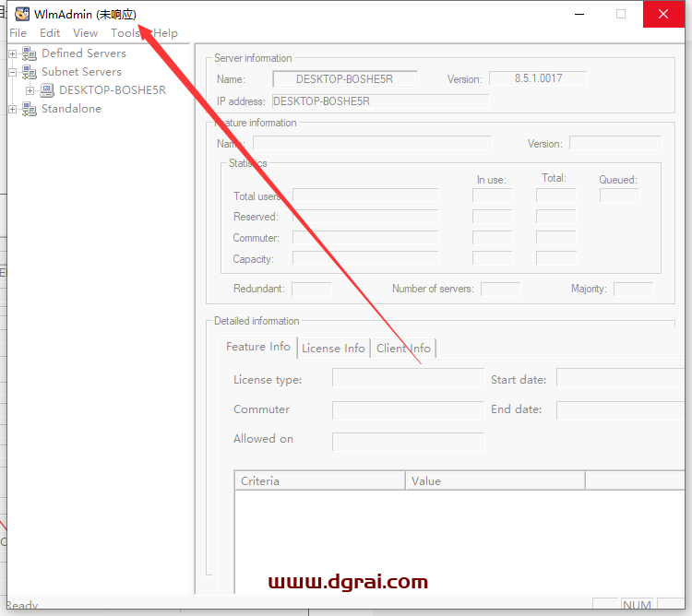Select DESKTOP-BOSHE5R under Subnet Servers
692x616 pixels.
coord(113,90)
